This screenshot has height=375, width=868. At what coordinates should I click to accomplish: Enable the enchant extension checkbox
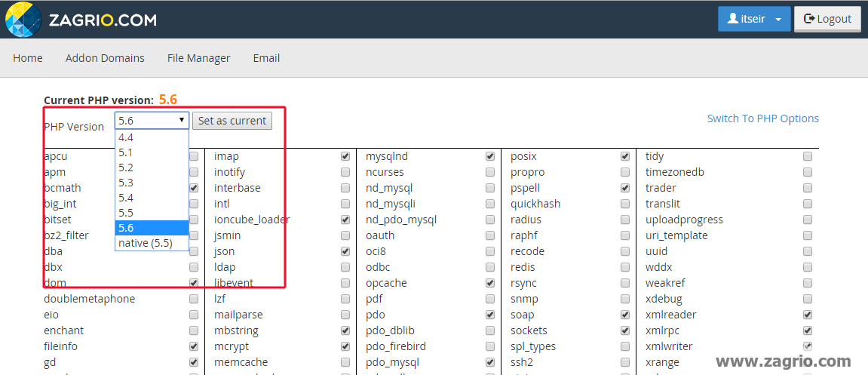point(194,330)
